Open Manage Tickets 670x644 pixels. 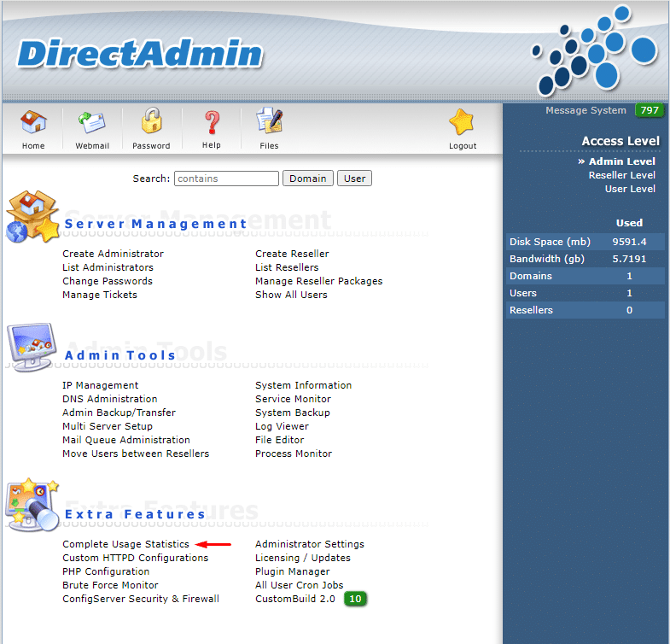[x=100, y=295]
